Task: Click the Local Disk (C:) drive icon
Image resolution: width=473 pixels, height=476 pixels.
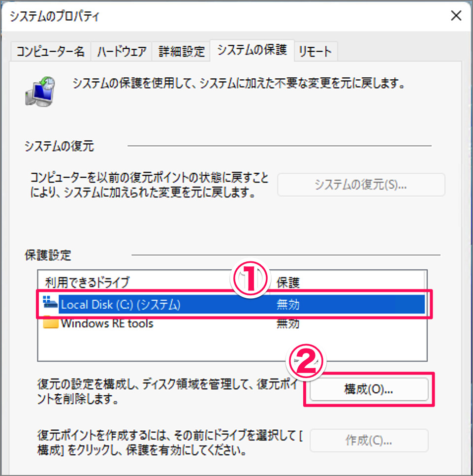Action: pyautogui.click(x=50, y=302)
